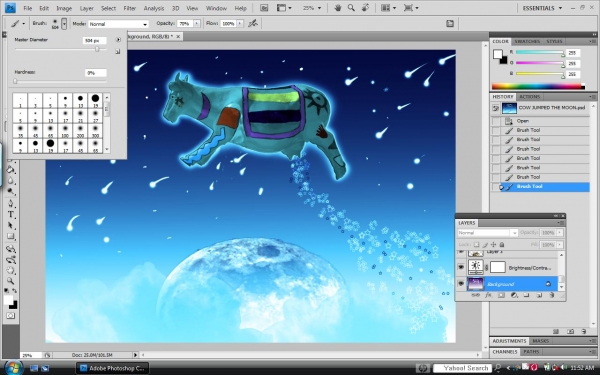Pick a color from the Color panel spectrum ramp
Screen dimensions: 600x375
[x=538, y=86]
